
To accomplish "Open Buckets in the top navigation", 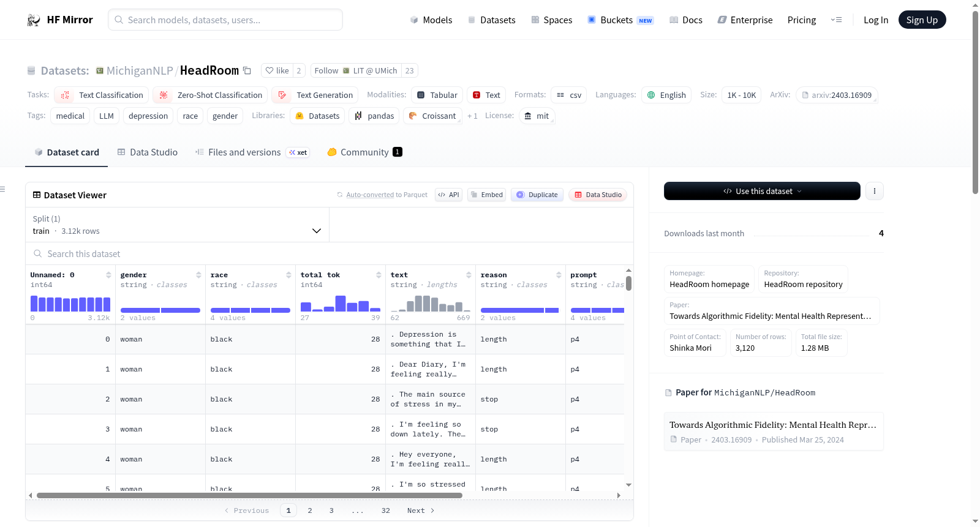I will coord(620,20).
